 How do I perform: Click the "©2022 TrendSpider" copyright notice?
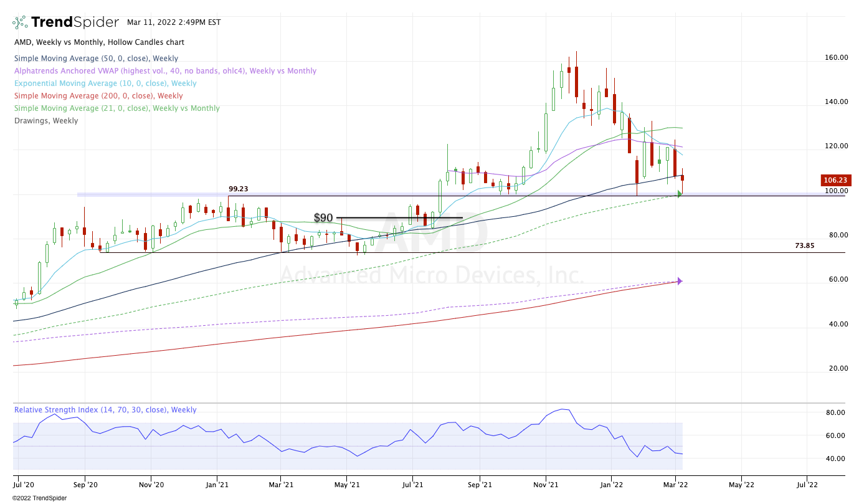(x=40, y=498)
